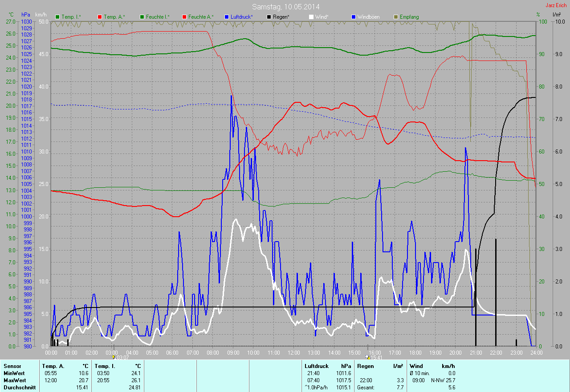Select the 'Wind*' legend label
Viewport: 570px width, 392px height.
click(322, 17)
